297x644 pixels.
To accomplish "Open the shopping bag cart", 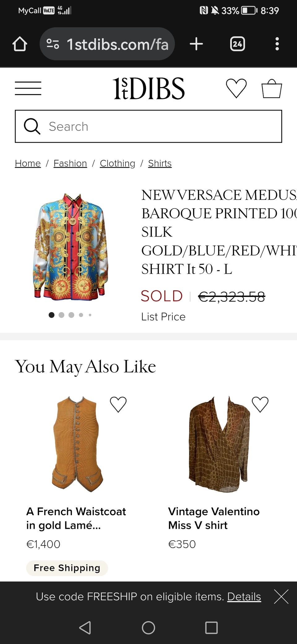I will (x=272, y=89).
